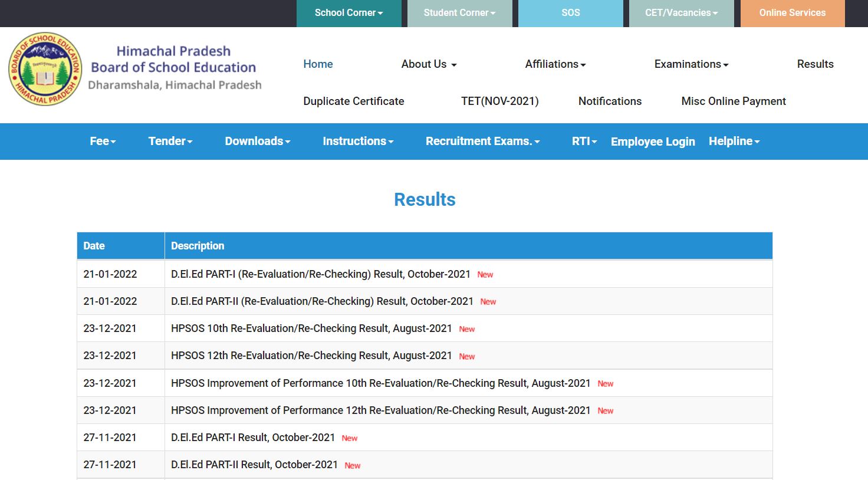Viewport: 868px width, 480px height.
Task: Expand the CET/Vacancies dropdown
Action: click(x=682, y=13)
